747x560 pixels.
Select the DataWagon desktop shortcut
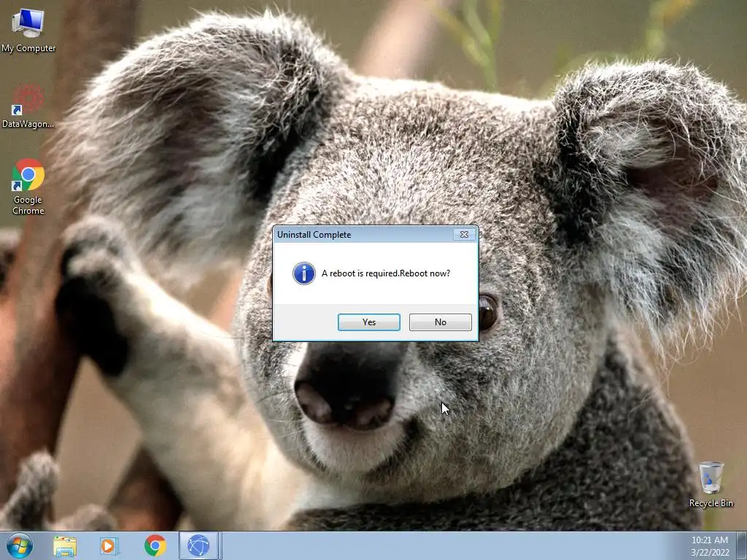[28, 106]
